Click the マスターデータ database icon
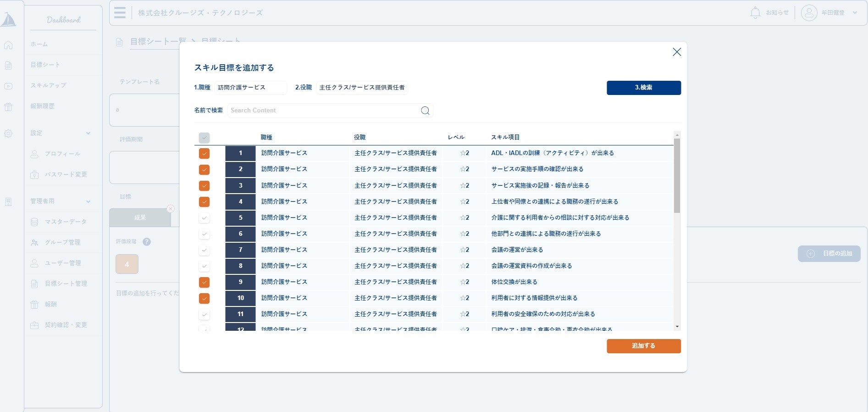This screenshot has height=412, width=868. 34,222
